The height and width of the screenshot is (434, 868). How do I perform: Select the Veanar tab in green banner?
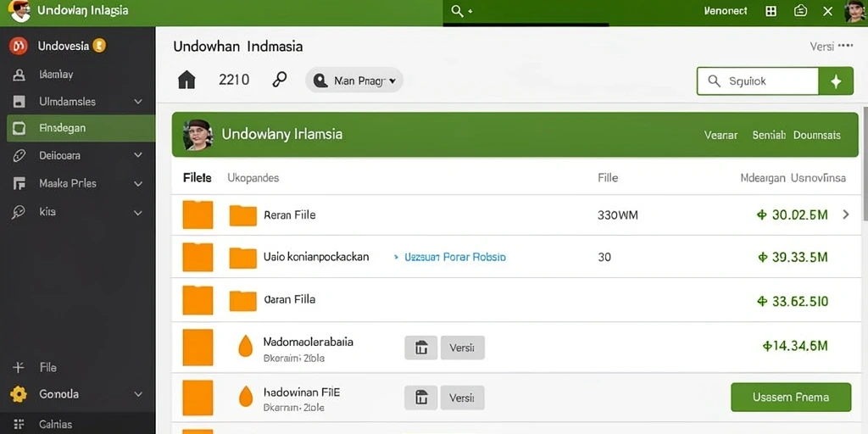click(721, 135)
